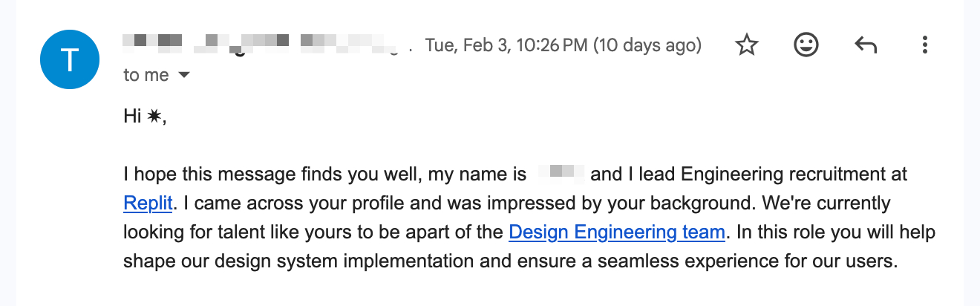Open the three-dot More options menu
Image resolution: width=980 pixels, height=306 pixels.
(x=924, y=46)
